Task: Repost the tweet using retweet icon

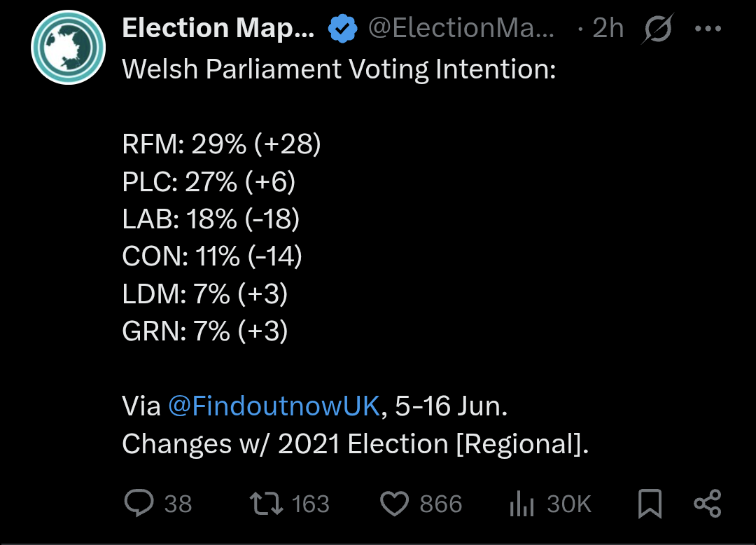Action: 266,503
